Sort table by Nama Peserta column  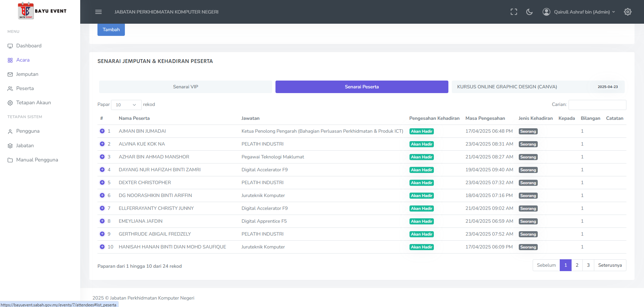coord(134,118)
